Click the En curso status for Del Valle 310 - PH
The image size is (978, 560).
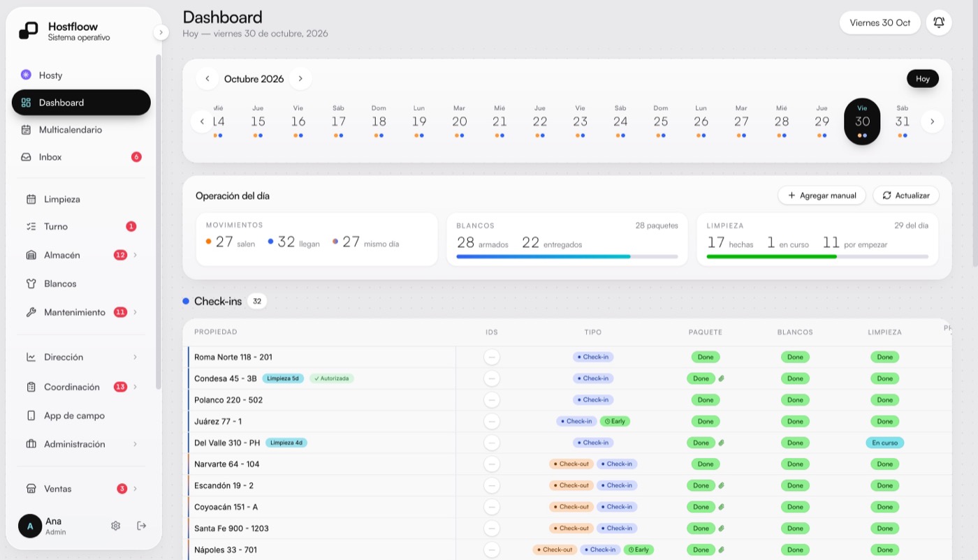884,443
